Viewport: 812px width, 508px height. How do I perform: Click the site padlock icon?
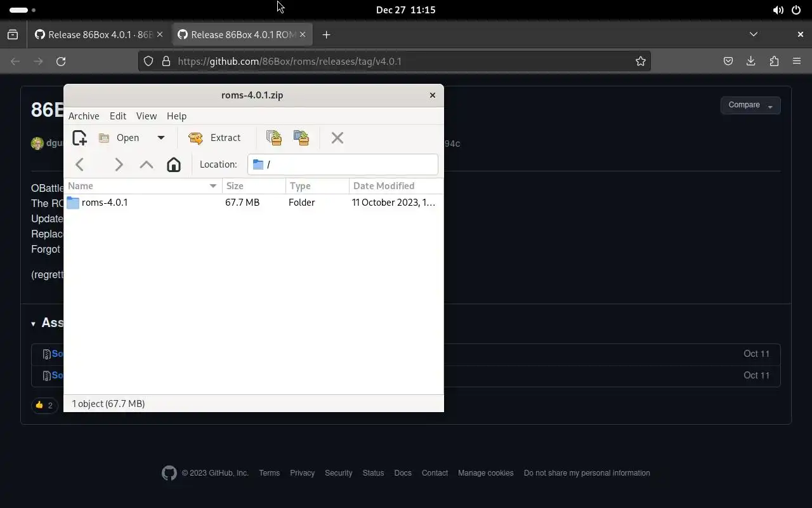[x=166, y=62]
